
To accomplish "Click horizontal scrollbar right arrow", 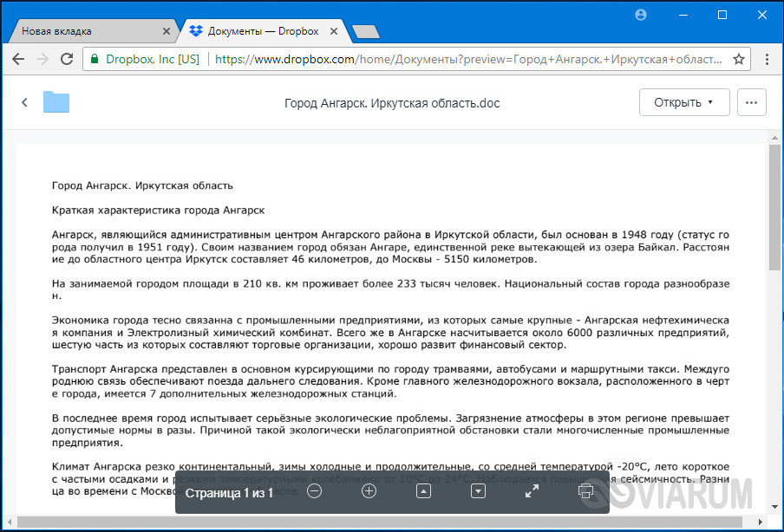I will [760, 522].
